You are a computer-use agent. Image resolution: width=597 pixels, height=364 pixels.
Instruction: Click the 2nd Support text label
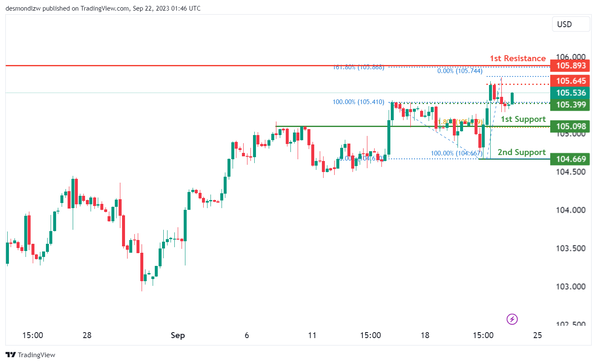(522, 152)
